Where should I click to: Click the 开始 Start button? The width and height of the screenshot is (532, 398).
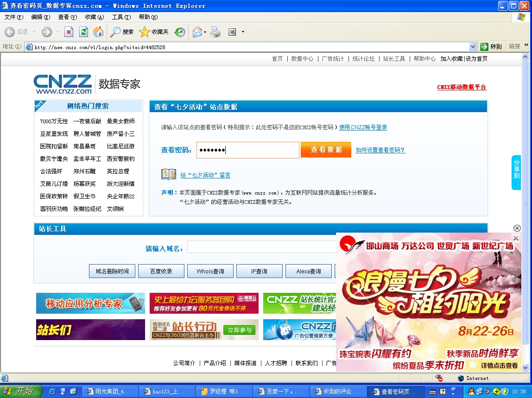(21, 391)
